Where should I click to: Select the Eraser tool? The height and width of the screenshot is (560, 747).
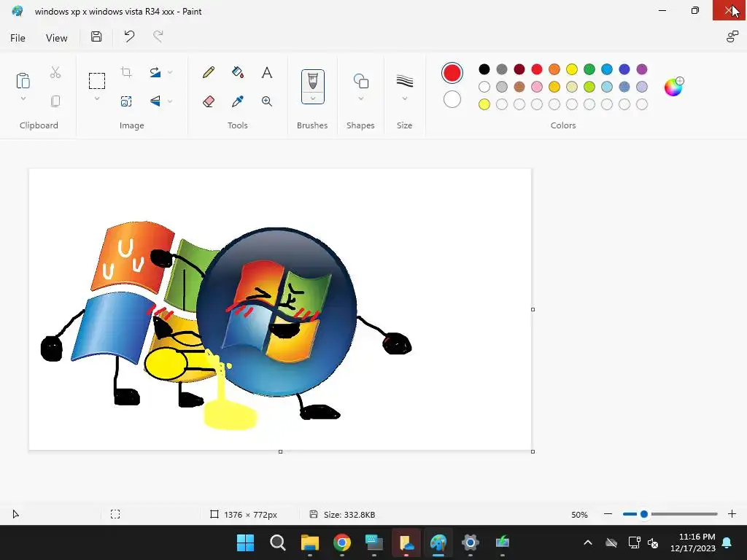click(x=208, y=101)
